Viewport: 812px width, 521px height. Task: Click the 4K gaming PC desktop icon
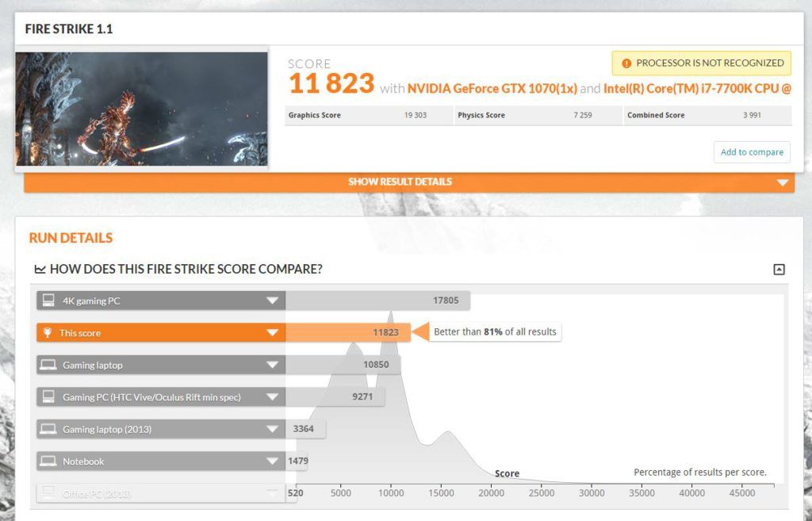coord(48,301)
